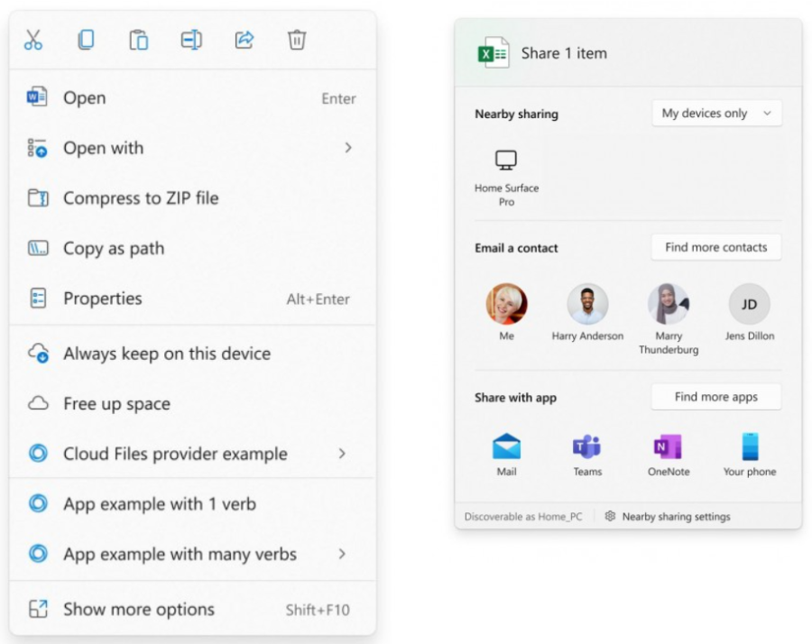Choose the Mail app for sharing
The height and width of the screenshot is (644, 812).
tap(506, 447)
